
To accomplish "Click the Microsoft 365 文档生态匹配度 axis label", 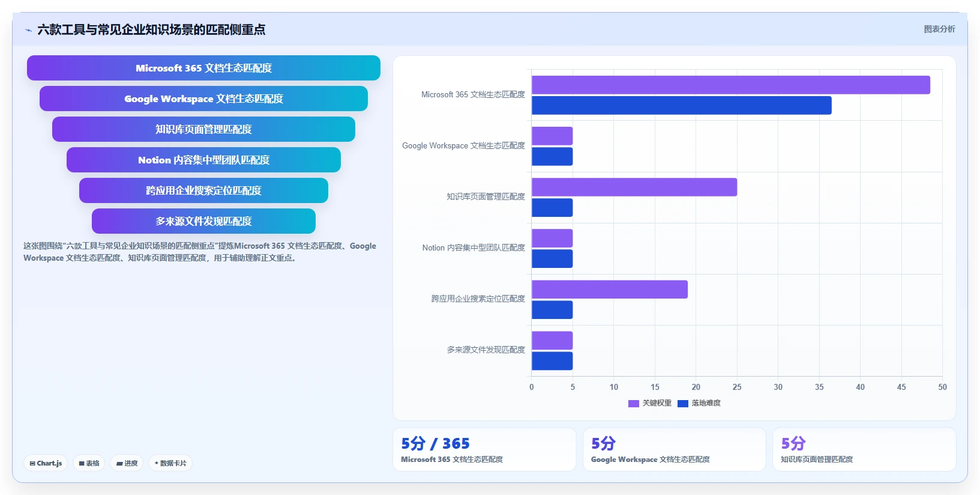I will [473, 94].
